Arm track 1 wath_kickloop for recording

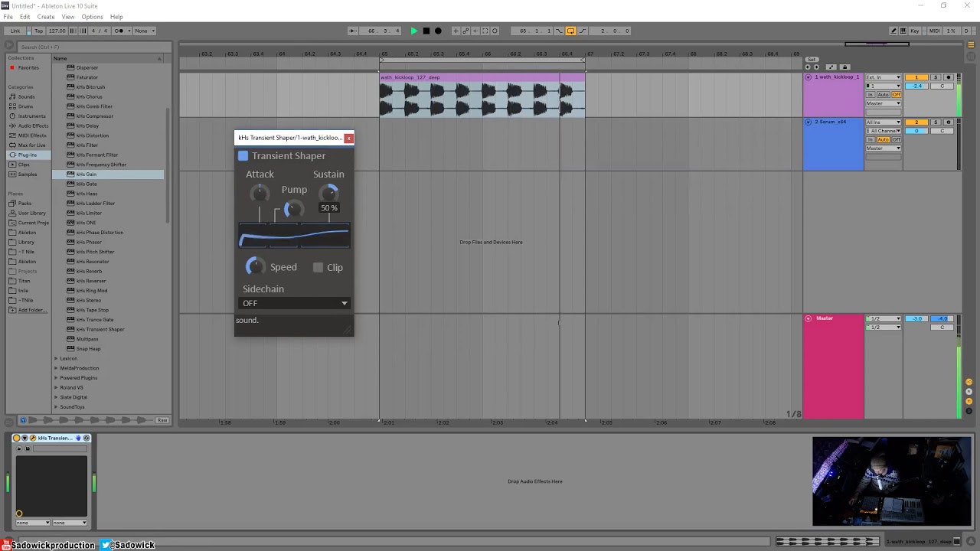949,77
